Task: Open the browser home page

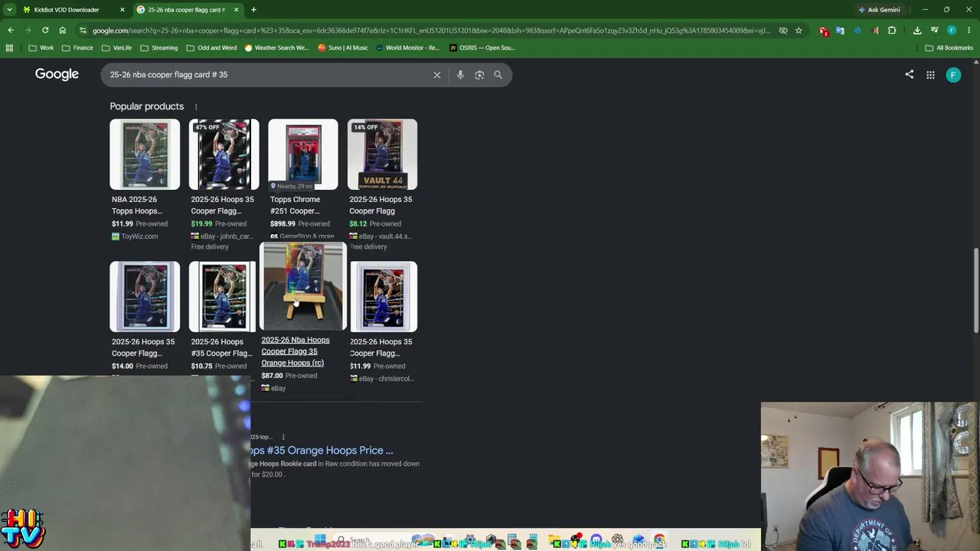Action: click(63, 31)
